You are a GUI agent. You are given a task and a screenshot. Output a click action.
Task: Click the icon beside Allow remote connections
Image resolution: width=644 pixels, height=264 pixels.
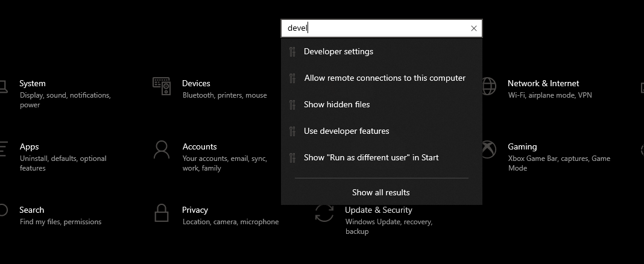[292, 78]
